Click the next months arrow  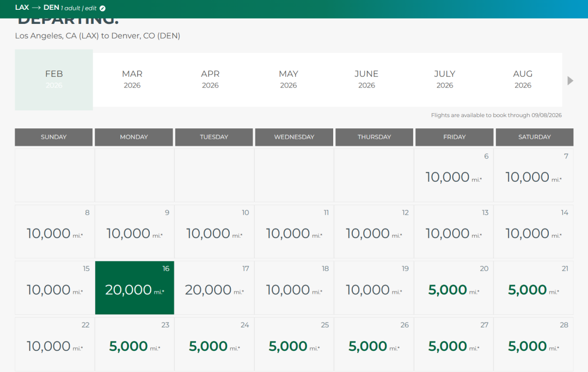pos(570,80)
